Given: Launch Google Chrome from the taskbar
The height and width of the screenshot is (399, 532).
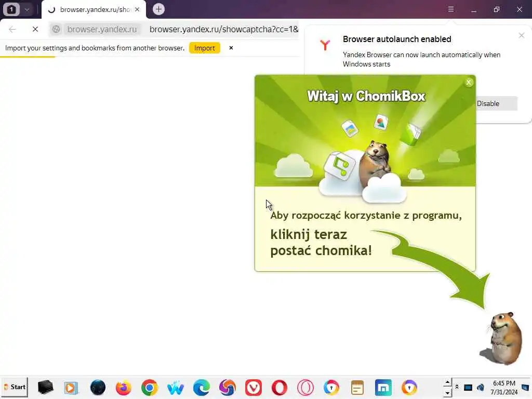Looking at the screenshot, I should [149, 388].
